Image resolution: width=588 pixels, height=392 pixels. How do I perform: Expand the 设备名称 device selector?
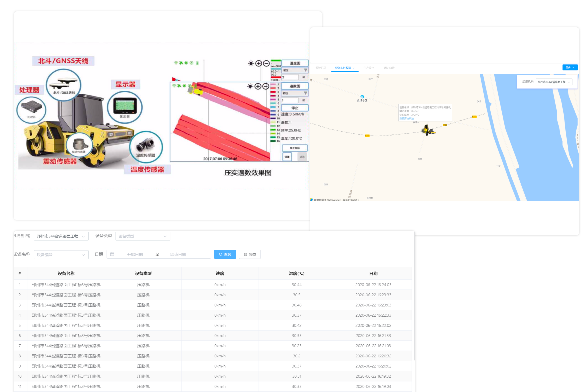(61, 254)
